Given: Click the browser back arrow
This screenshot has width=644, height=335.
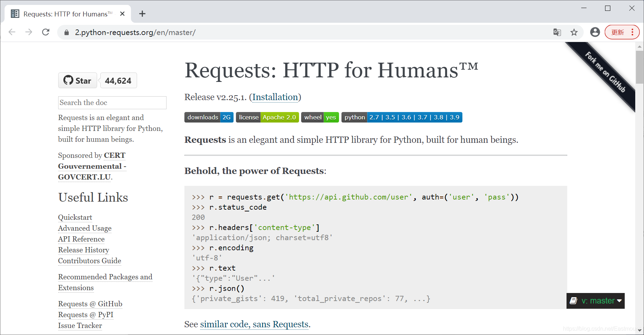Looking at the screenshot, I should 12,32.
